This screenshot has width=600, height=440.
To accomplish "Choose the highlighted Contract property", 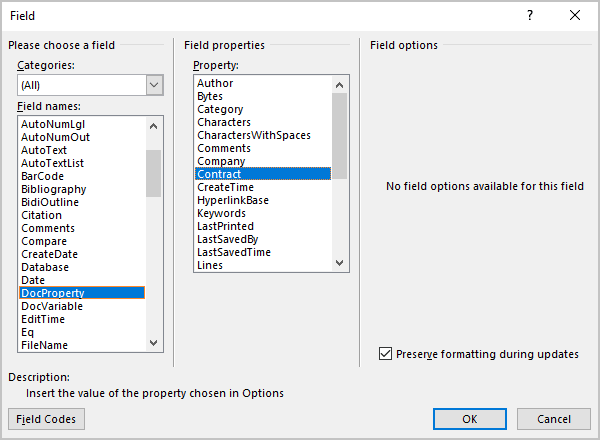I will pos(263,174).
